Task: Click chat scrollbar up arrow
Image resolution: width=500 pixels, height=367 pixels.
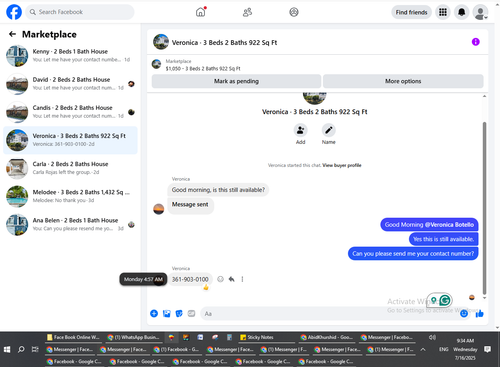Action: pos(484,96)
